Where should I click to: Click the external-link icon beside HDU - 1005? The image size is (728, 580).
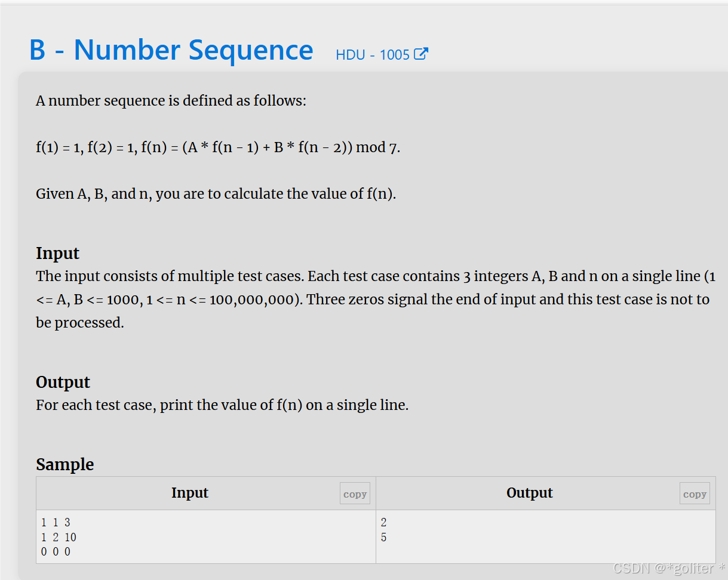pos(421,54)
